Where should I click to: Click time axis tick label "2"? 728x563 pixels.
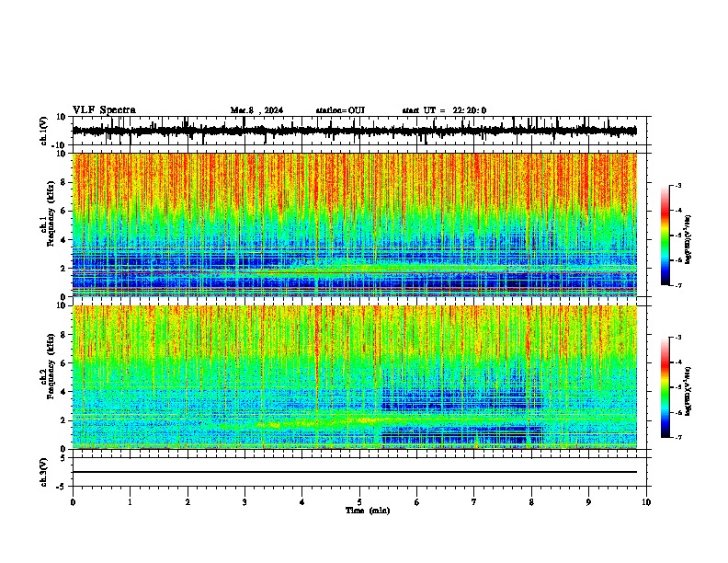click(188, 502)
